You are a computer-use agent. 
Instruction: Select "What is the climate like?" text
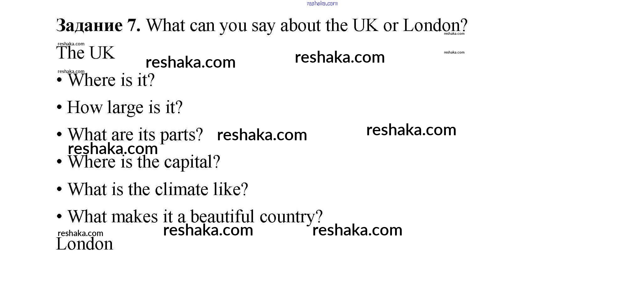point(158,190)
